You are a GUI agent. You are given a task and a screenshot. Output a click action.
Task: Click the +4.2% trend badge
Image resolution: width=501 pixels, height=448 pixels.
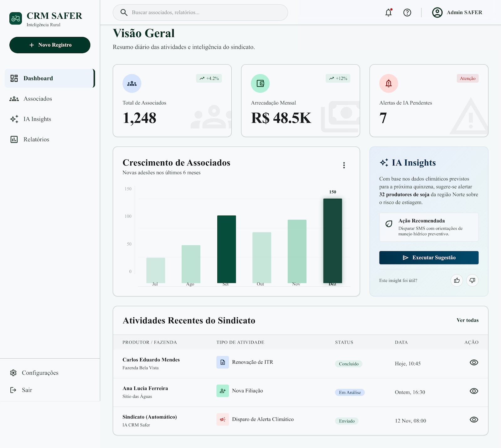click(x=209, y=78)
